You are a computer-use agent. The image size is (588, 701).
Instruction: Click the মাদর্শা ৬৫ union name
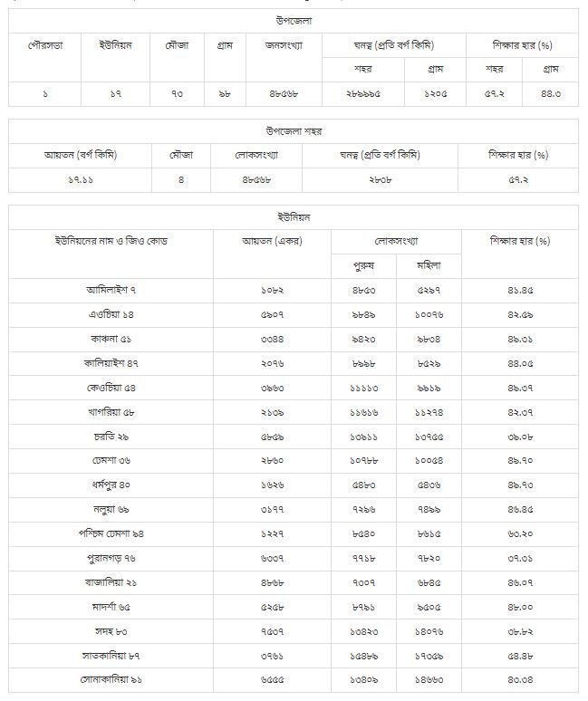(111, 606)
